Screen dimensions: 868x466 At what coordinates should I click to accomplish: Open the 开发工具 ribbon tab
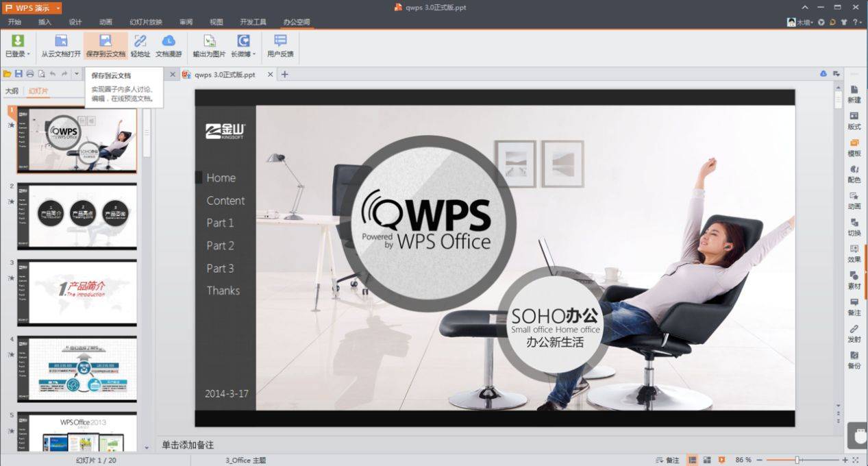253,22
